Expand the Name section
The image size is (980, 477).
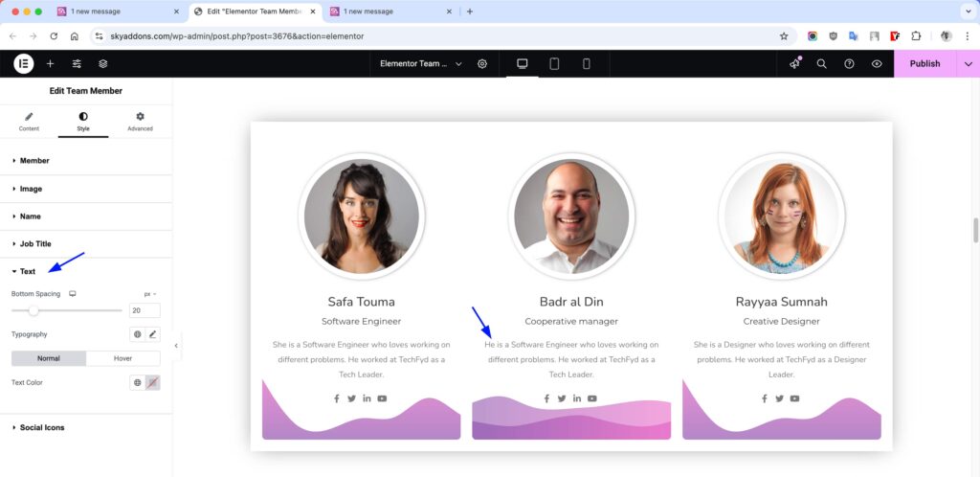(85, 216)
